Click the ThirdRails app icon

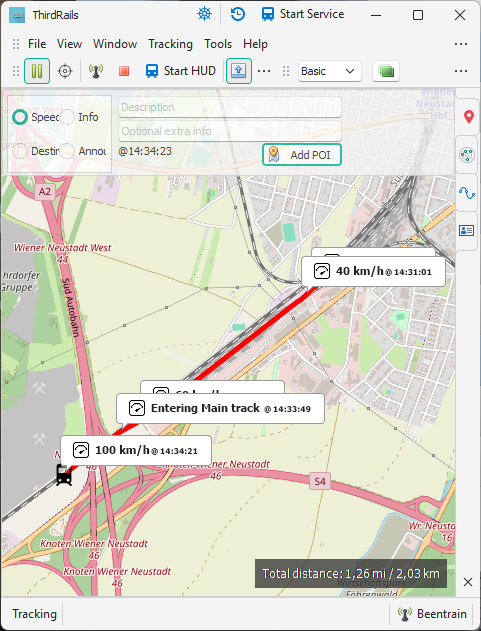pyautogui.click(x=17, y=15)
